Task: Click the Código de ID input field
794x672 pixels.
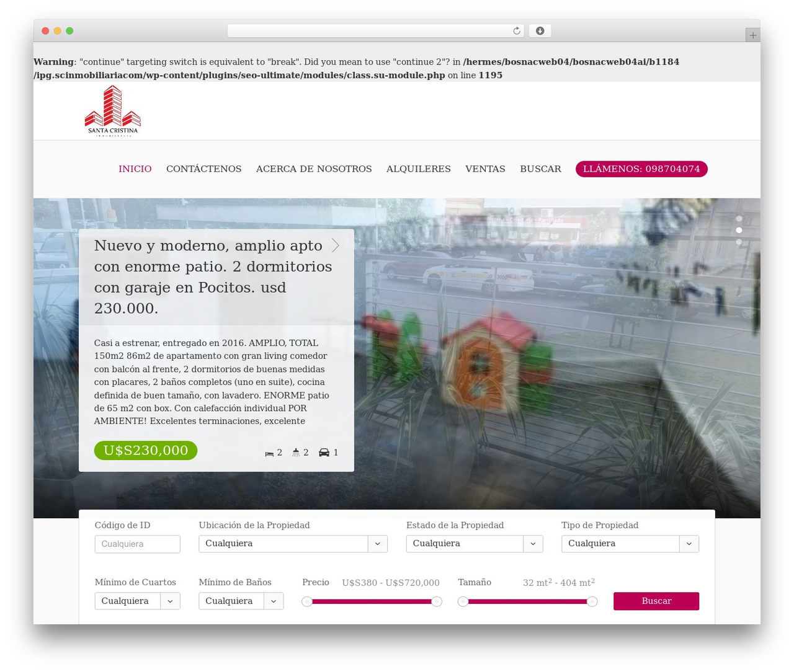Action: coord(137,544)
